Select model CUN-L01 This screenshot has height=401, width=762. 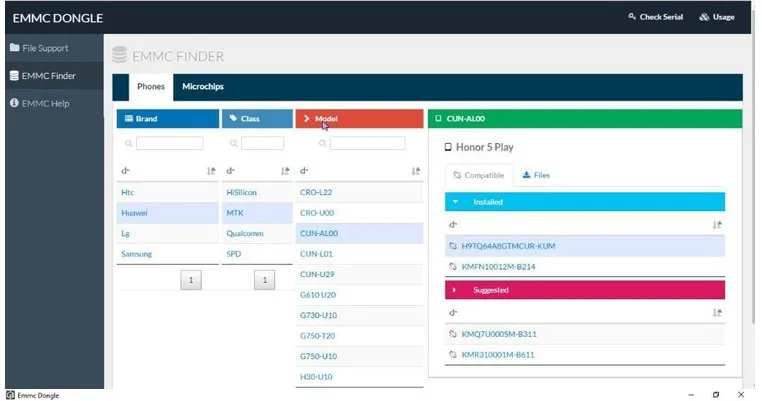359,254
